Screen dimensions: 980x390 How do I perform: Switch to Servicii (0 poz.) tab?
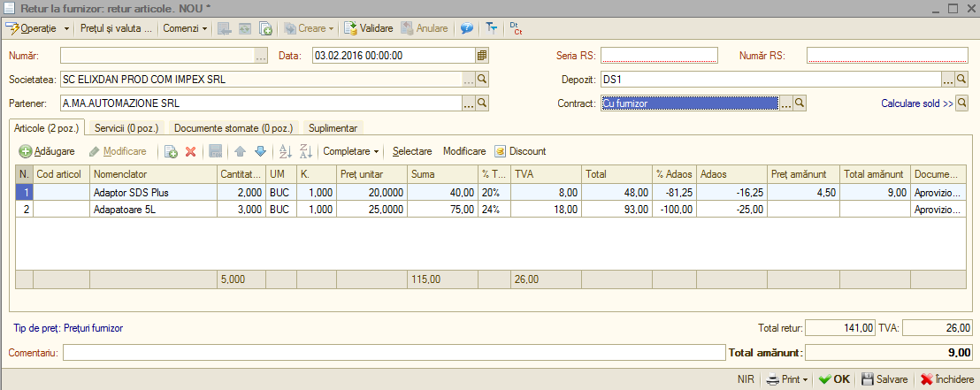click(x=126, y=127)
